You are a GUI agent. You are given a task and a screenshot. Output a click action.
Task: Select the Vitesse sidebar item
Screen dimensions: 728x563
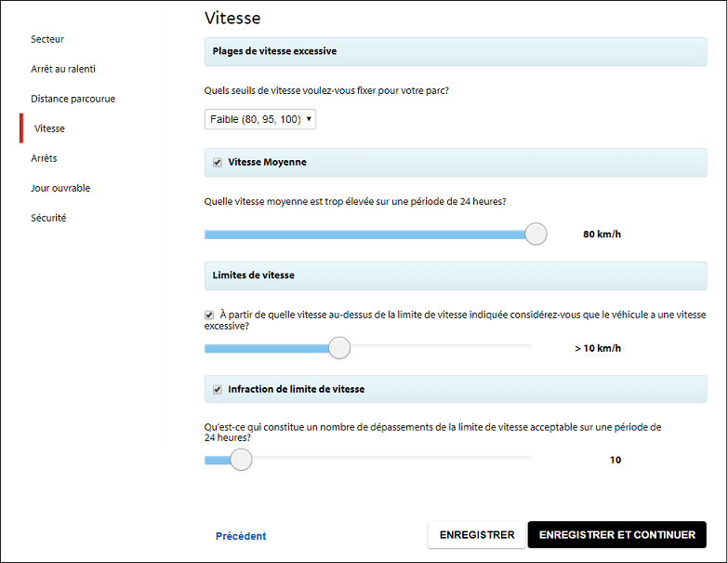[49, 128]
